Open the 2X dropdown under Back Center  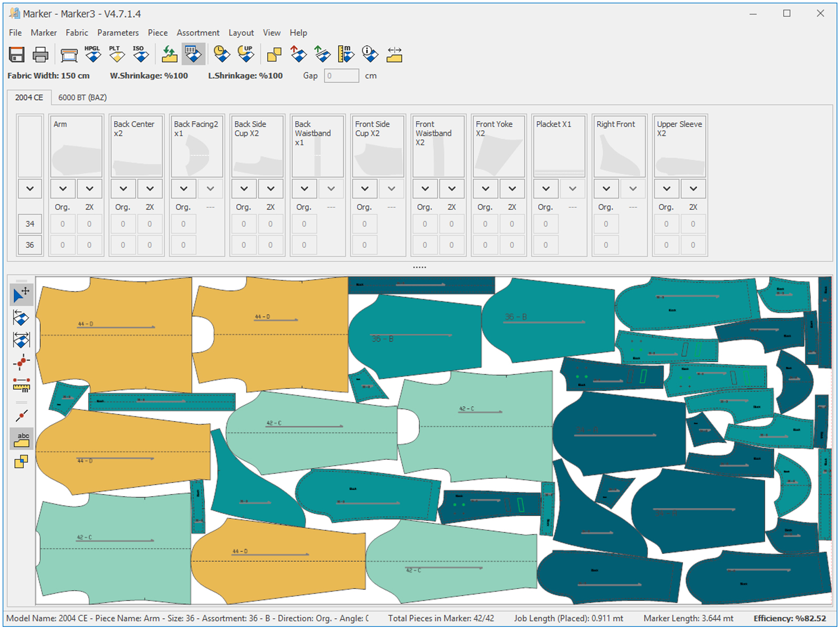point(150,188)
